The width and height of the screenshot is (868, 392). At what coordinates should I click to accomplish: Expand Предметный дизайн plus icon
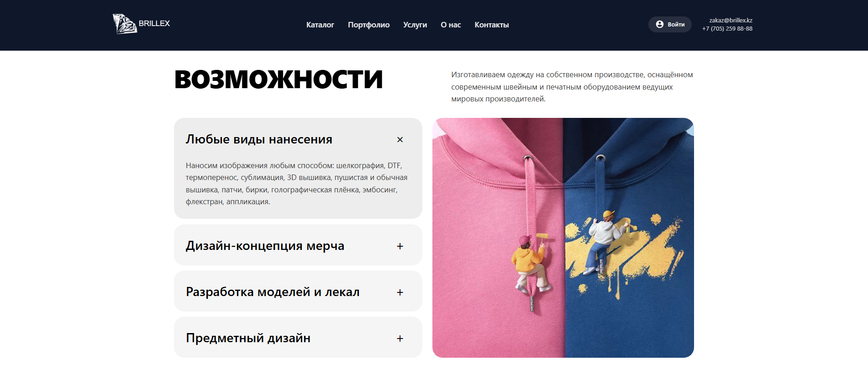(400, 339)
